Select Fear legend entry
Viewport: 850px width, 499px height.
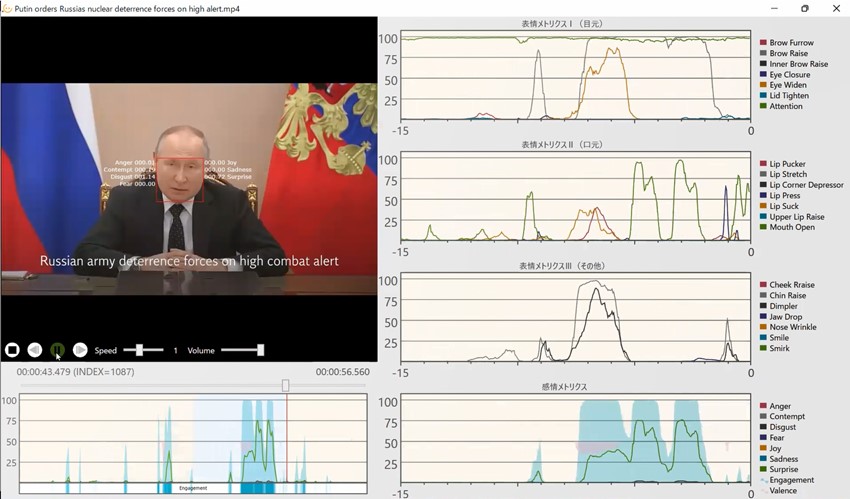(772, 437)
